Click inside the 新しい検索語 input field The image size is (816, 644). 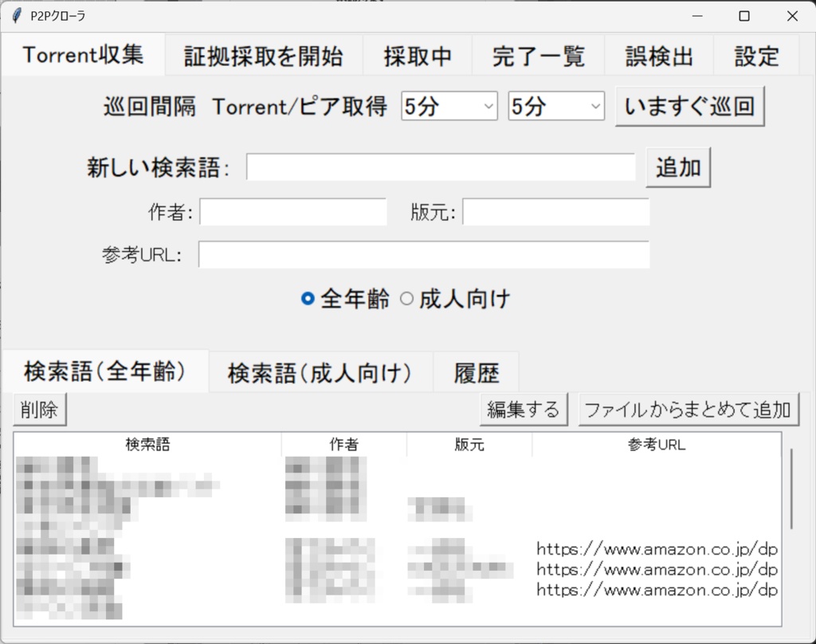[x=438, y=167]
